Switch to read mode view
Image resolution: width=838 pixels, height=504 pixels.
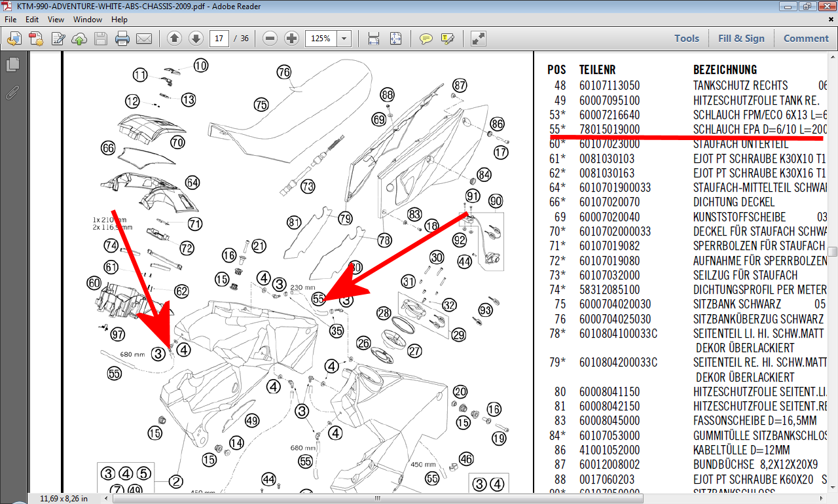(x=479, y=39)
